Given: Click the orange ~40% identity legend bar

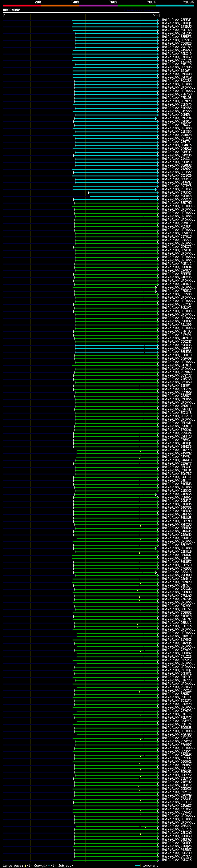Looking at the screenshot, I should [x=60, y=6].
